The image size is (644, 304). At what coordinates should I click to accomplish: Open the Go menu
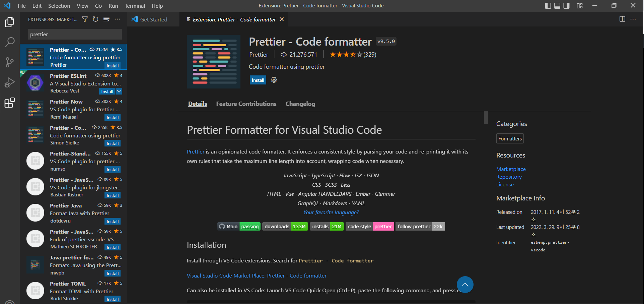pyautogui.click(x=98, y=6)
